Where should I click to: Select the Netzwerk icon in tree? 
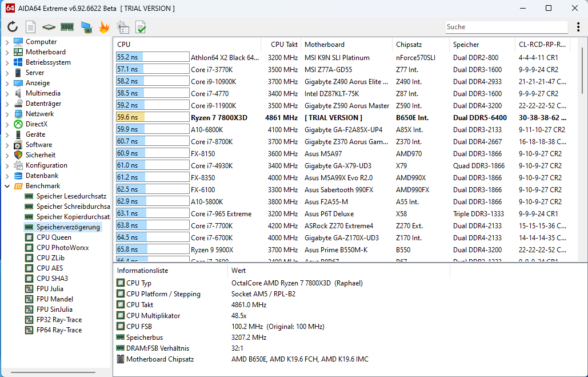[18, 114]
